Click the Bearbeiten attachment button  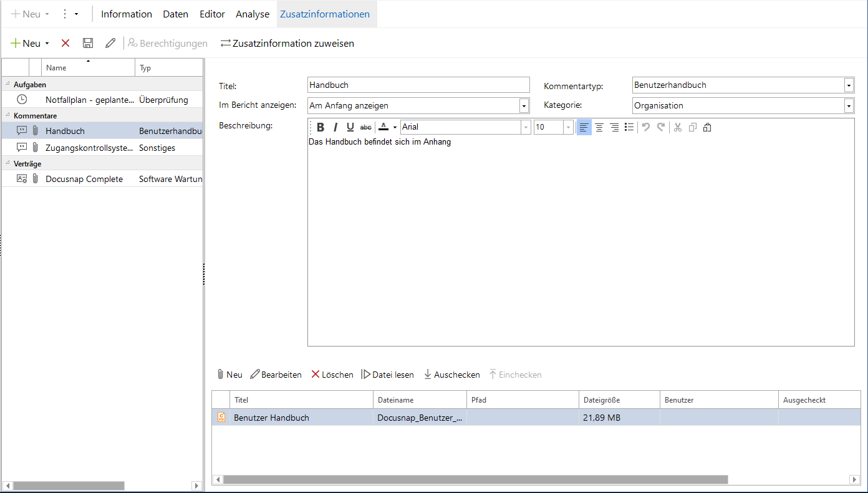click(276, 375)
